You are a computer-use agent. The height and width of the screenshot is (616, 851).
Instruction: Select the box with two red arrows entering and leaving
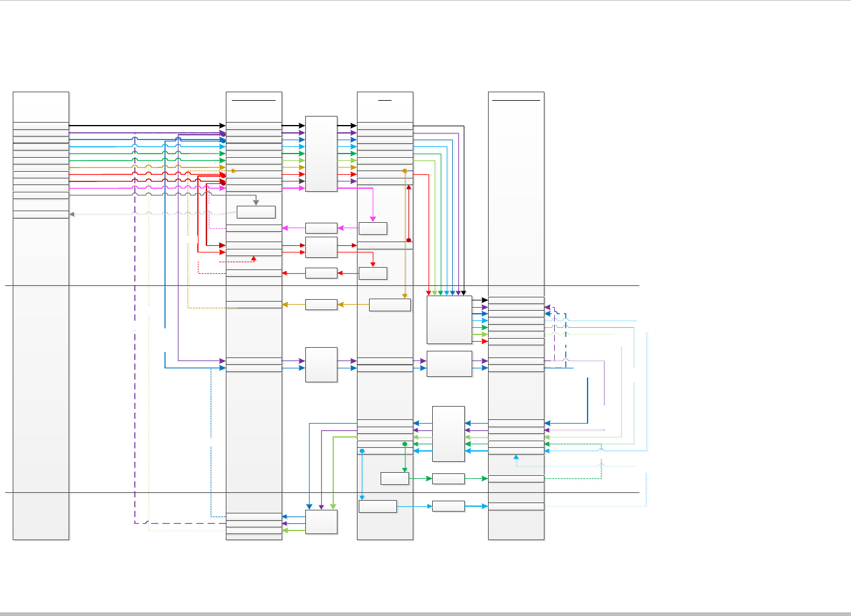point(321,248)
